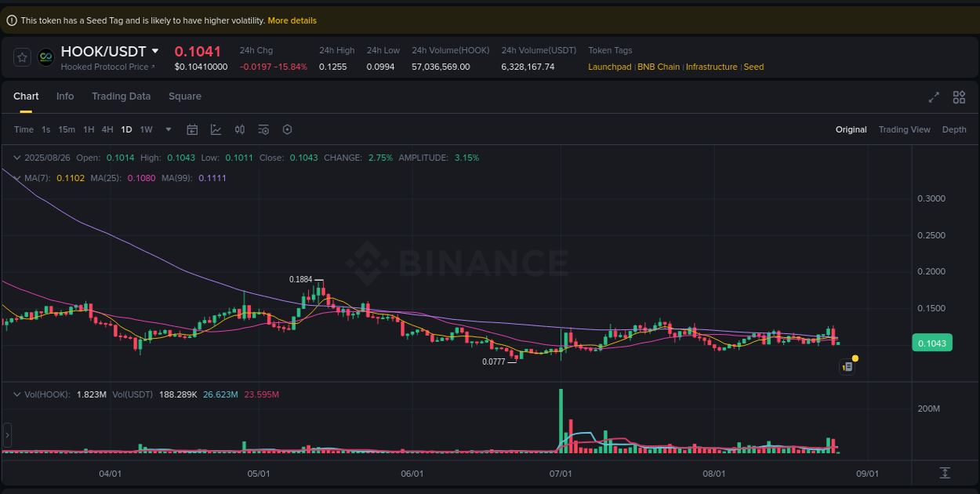Open the Seed Tag More details link

click(x=292, y=20)
